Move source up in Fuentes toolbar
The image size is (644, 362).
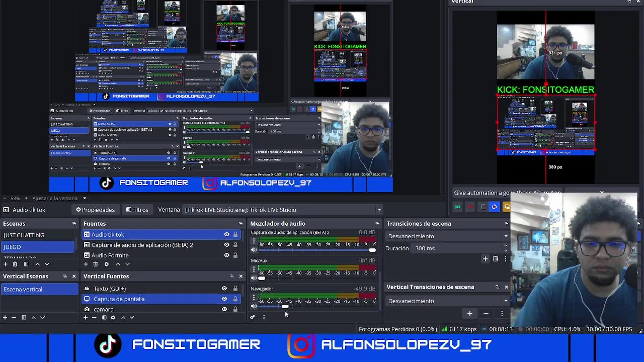118,264
